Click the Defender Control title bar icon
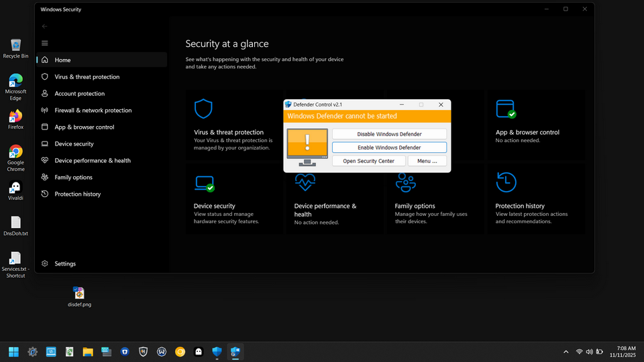 [288, 105]
